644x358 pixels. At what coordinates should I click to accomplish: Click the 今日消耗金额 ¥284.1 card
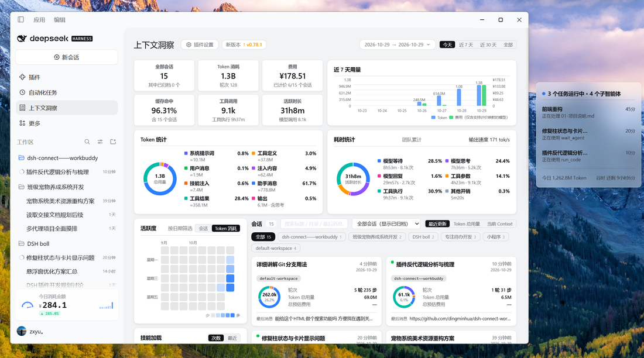(67, 305)
